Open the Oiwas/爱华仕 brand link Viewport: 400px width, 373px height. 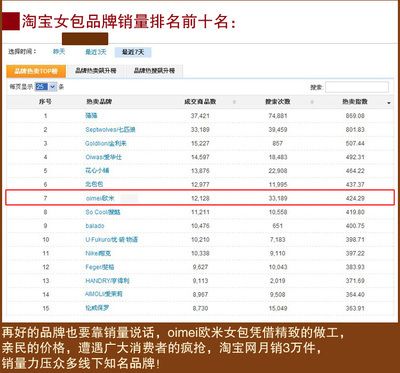(103, 157)
